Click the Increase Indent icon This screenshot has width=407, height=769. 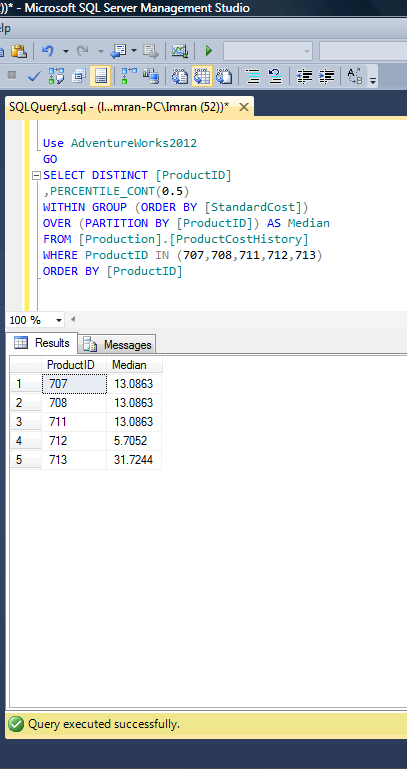click(x=327, y=76)
